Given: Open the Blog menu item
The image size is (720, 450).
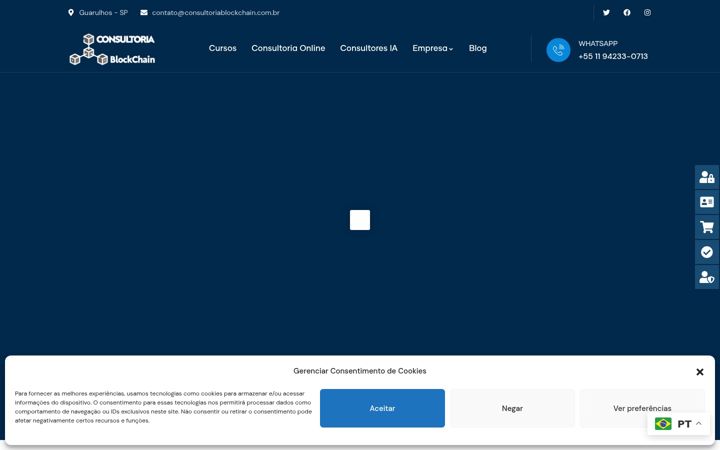Looking at the screenshot, I should [x=478, y=48].
